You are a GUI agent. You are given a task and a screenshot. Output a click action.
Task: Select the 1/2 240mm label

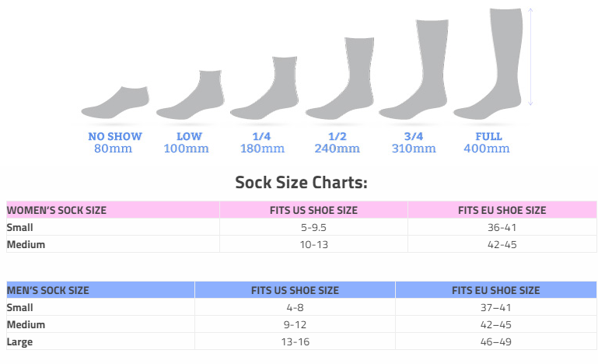click(x=337, y=142)
